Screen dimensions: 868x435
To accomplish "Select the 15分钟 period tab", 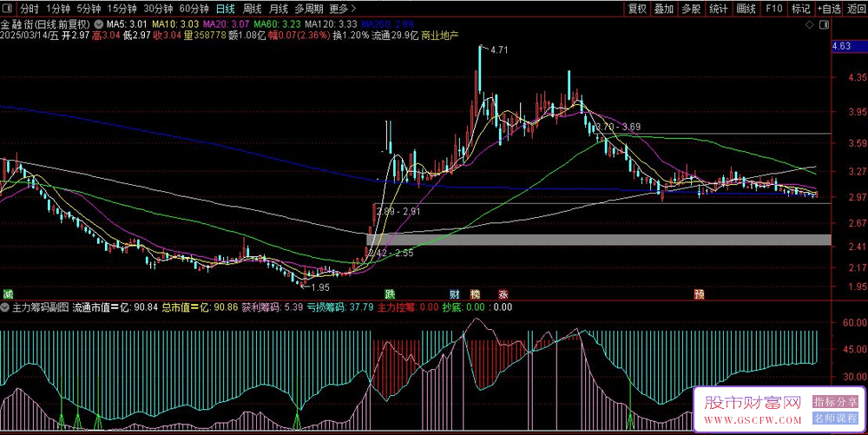I will click(x=122, y=9).
